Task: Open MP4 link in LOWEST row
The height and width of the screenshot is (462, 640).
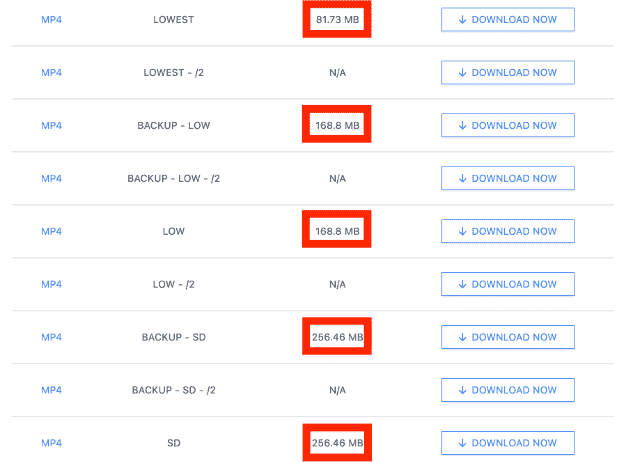Action: (51, 20)
